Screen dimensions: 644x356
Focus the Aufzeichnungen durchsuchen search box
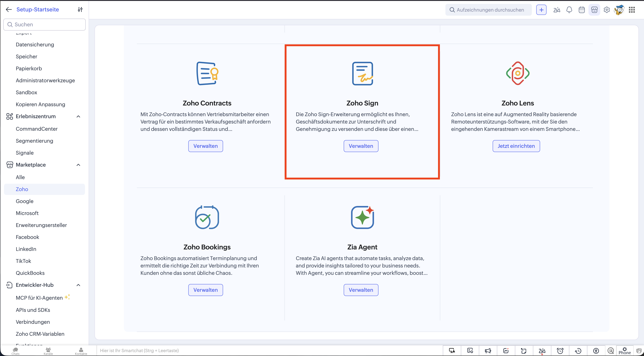488,10
